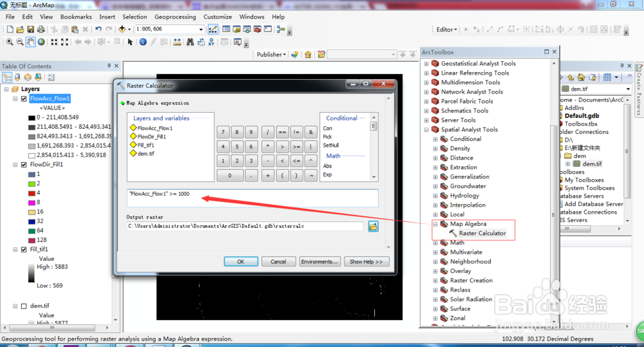
Task: Expand the Network Analyst Tools toolbox
Action: pyautogui.click(x=426, y=92)
